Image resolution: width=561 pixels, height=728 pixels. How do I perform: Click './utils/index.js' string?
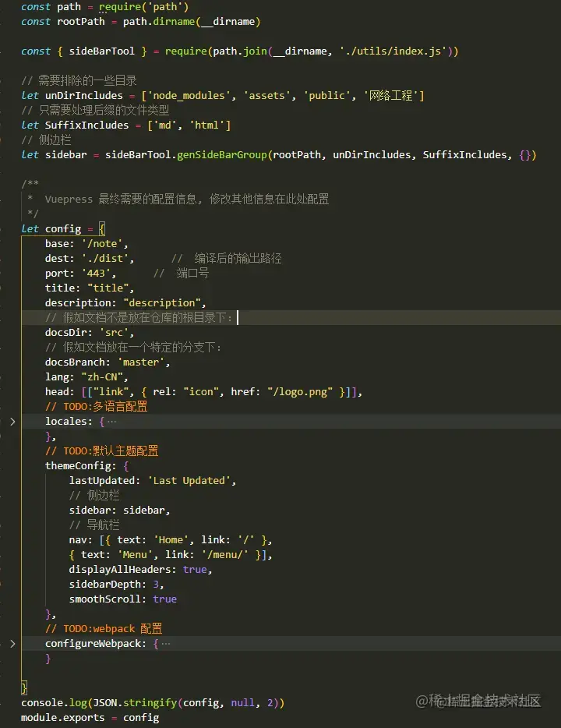click(393, 51)
